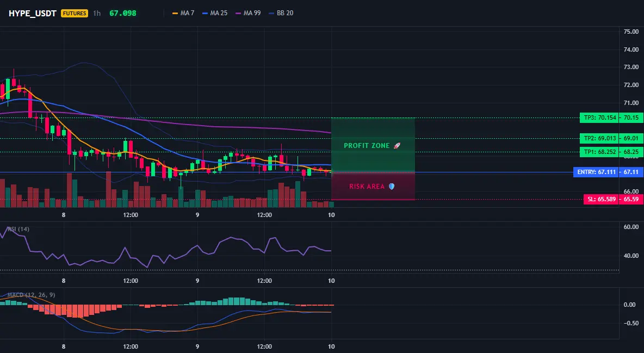Click the RISK AREA text
This screenshot has height=353, width=644.
pos(367,187)
